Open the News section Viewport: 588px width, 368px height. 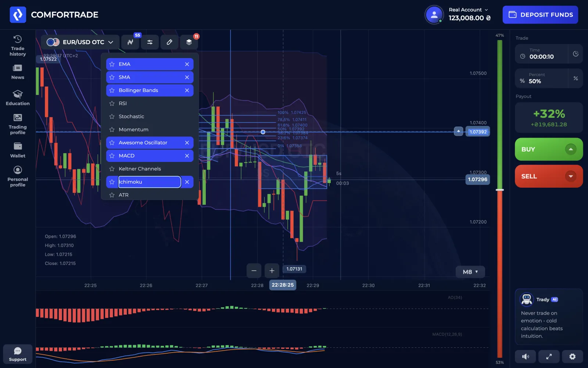pos(18,72)
